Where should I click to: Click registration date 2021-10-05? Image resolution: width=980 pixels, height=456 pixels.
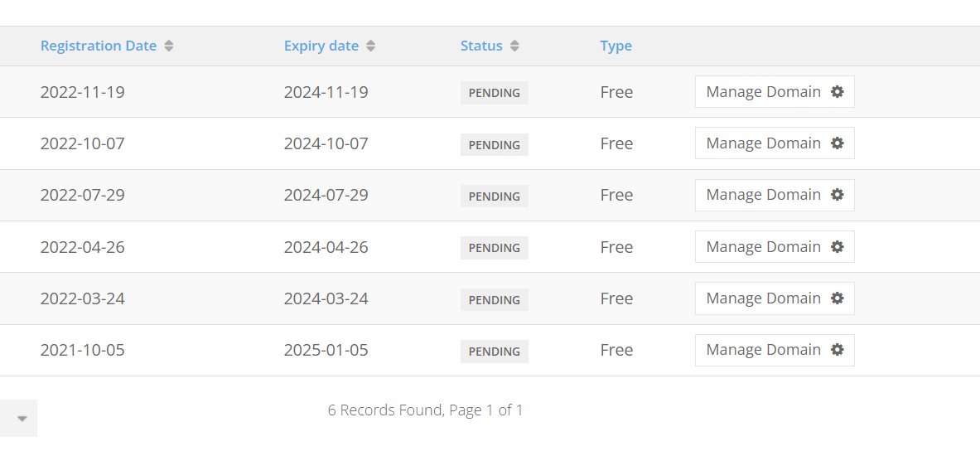(x=83, y=350)
